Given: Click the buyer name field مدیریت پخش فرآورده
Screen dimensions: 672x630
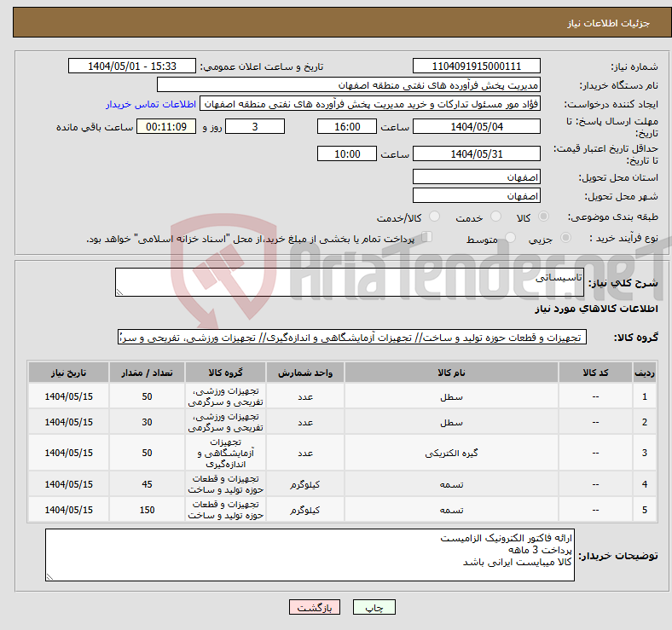Looking at the screenshot, I should 349,85.
